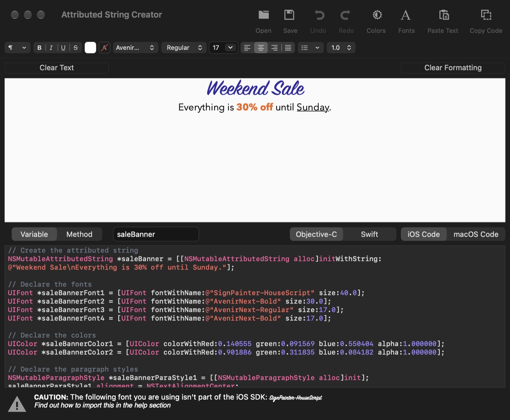
Task: Click the '// Declare the colors' comment
Action: 52,335
